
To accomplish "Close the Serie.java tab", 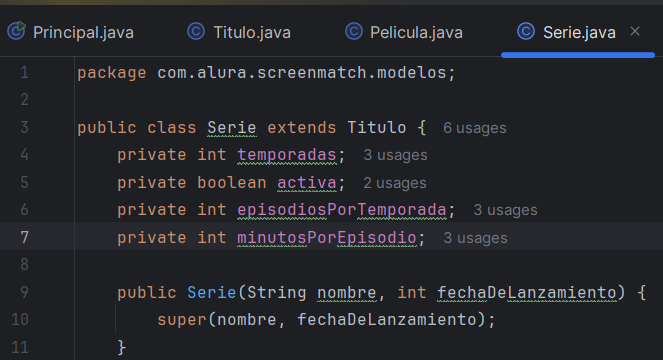I will click(635, 31).
